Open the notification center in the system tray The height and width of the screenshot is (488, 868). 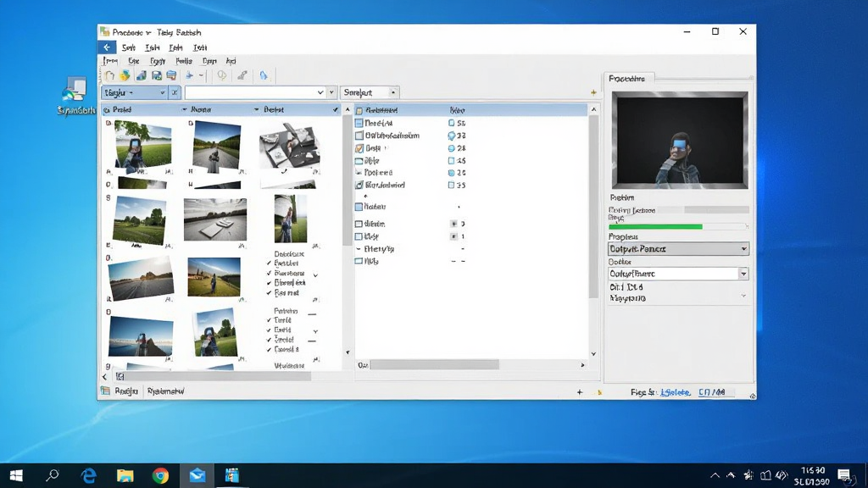844,475
